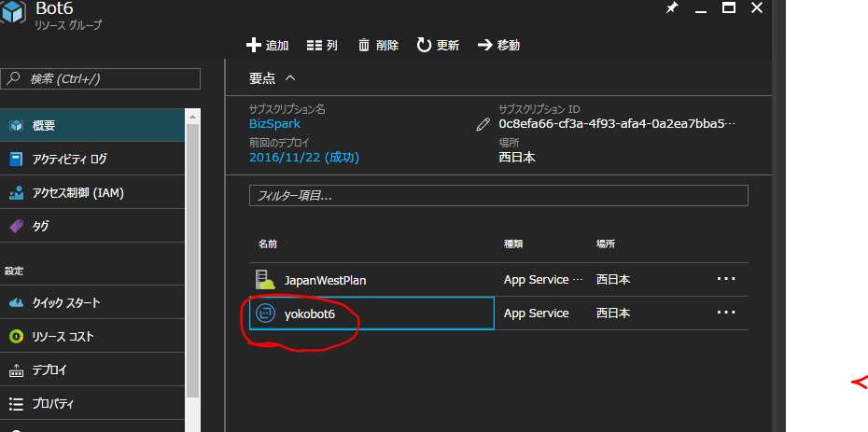
Task: Select 概要 in the side menu
Action: pyautogui.click(x=92, y=125)
